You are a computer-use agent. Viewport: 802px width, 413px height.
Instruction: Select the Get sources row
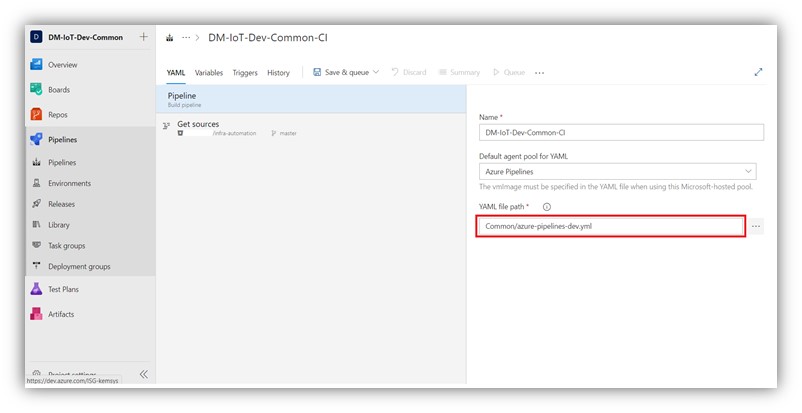coord(311,128)
